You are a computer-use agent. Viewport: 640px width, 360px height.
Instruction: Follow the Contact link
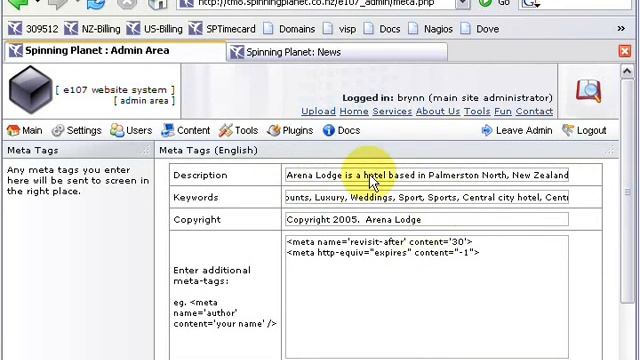[534, 111]
